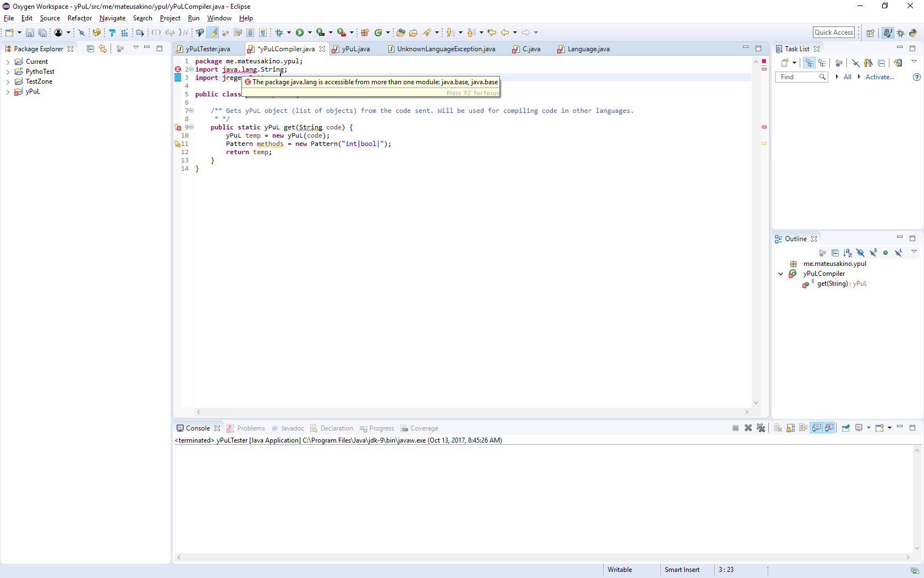Sort Outline members alphabetically
The height and width of the screenshot is (578, 924).
coord(848,253)
